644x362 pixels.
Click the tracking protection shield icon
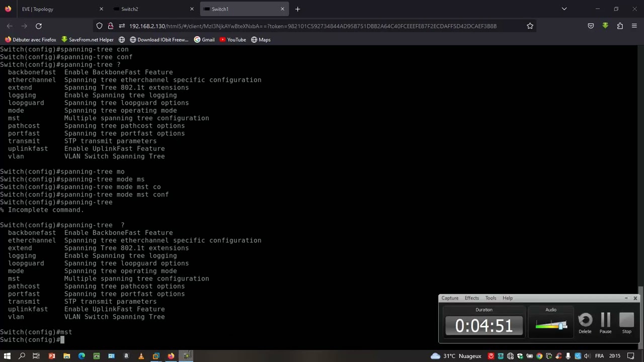[x=99, y=26]
